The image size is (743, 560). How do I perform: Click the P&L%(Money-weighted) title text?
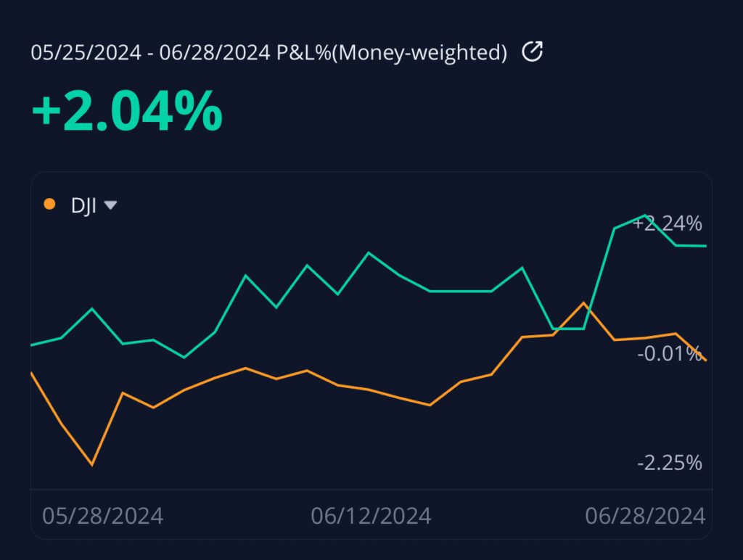pyautogui.click(x=392, y=53)
